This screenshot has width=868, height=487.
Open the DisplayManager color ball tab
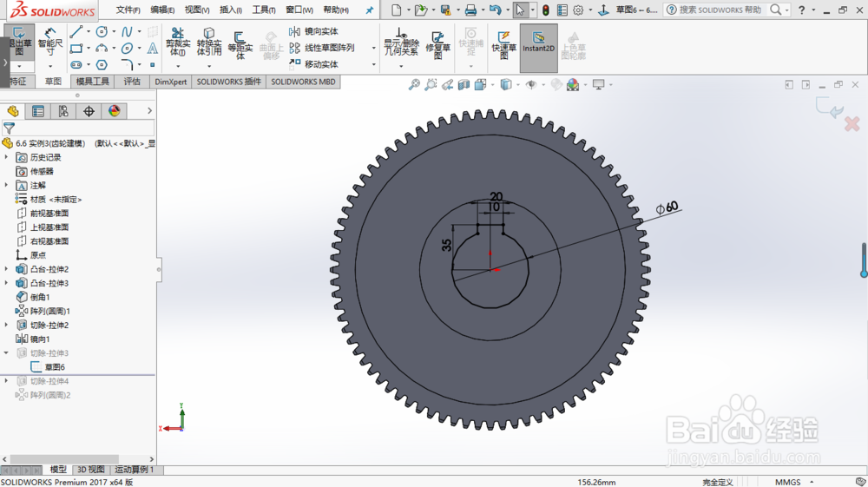tap(114, 111)
